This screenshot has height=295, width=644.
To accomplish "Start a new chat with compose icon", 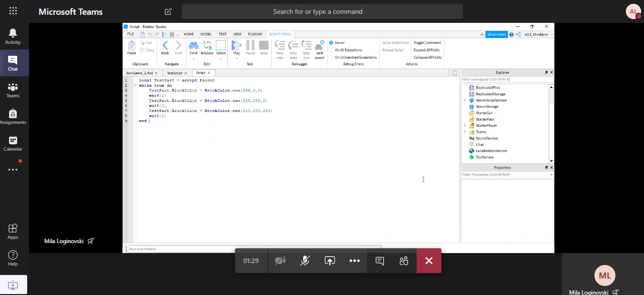I will click(168, 11).
